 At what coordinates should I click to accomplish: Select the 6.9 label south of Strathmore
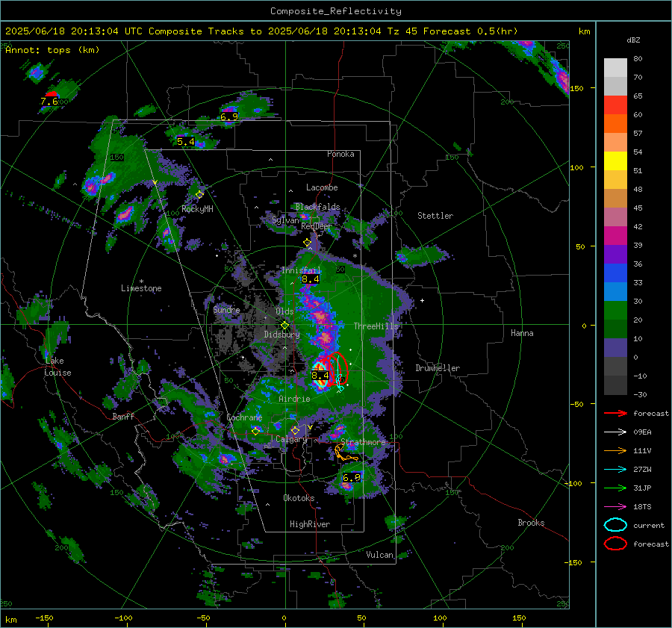(x=352, y=478)
